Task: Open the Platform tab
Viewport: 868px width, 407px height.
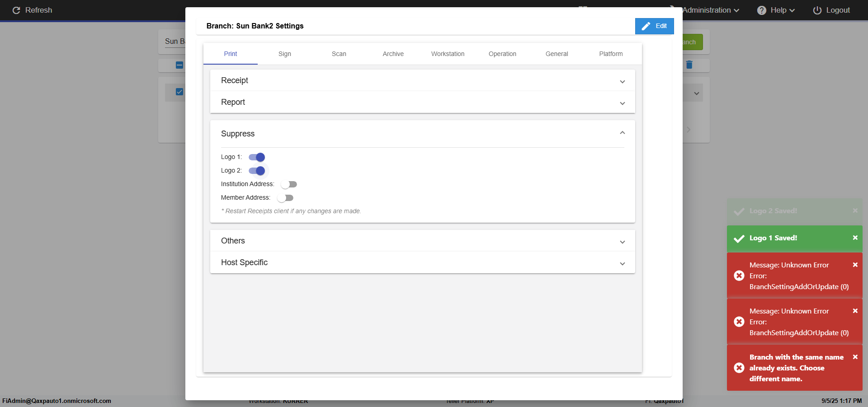Action: (x=611, y=54)
